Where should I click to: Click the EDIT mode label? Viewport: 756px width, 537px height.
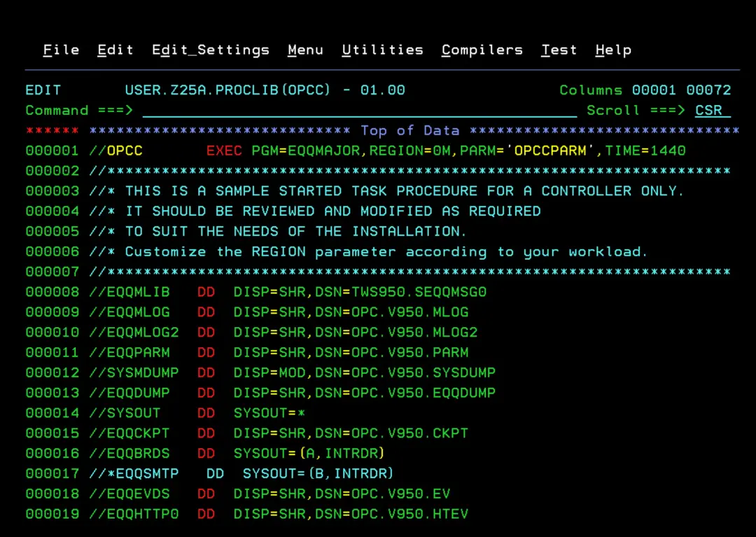(x=43, y=90)
